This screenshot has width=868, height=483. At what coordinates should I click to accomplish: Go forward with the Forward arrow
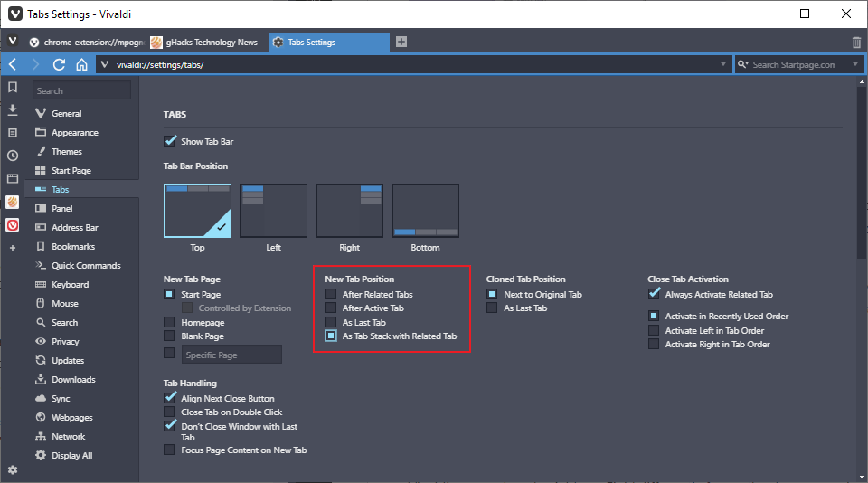click(35, 65)
